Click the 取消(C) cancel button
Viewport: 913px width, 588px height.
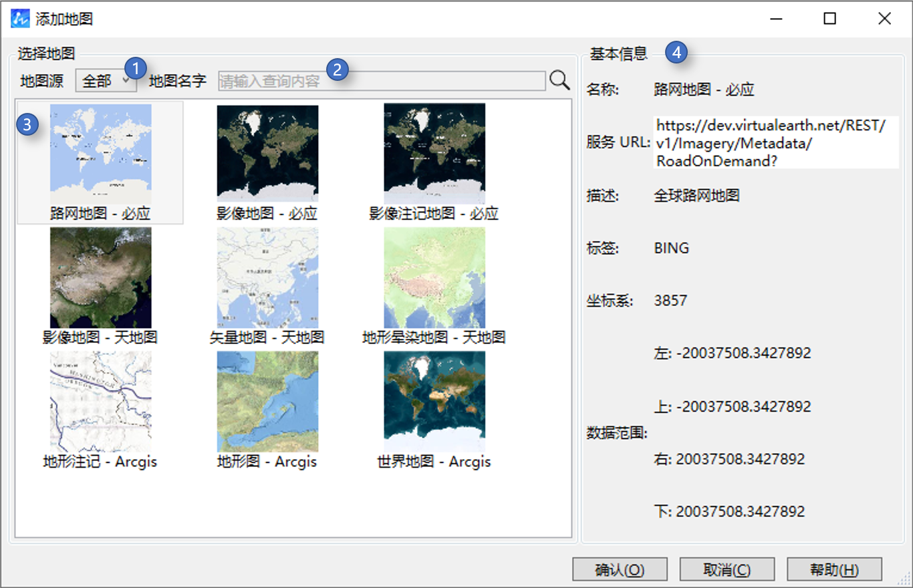[727, 569]
